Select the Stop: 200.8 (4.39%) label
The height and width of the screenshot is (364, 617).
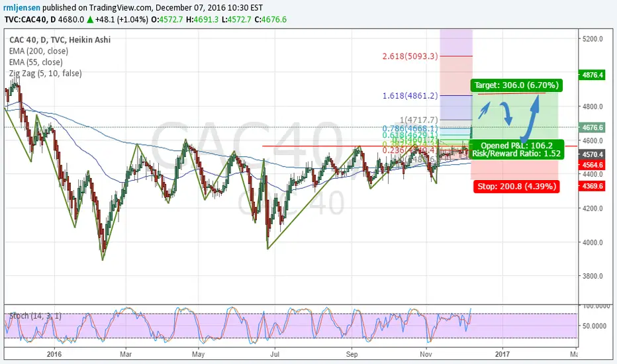point(516,186)
